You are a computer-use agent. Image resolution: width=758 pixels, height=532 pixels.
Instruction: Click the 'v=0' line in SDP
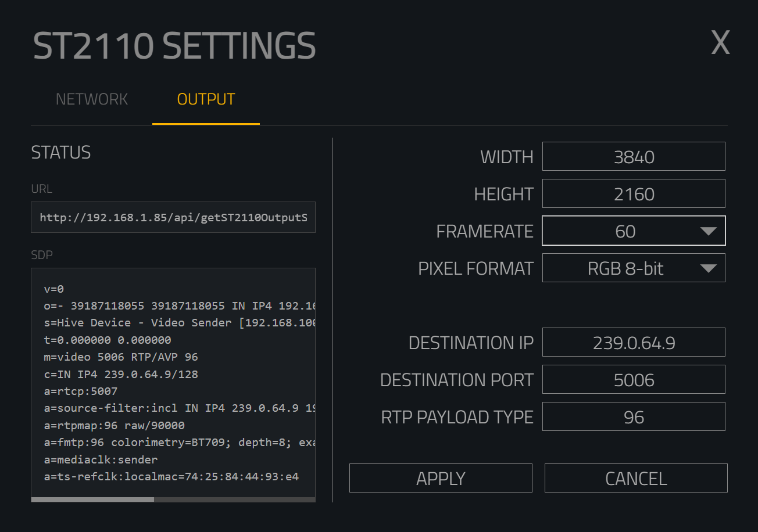pyautogui.click(x=54, y=289)
